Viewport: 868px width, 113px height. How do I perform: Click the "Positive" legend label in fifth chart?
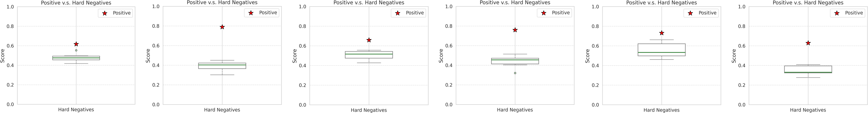(707, 13)
